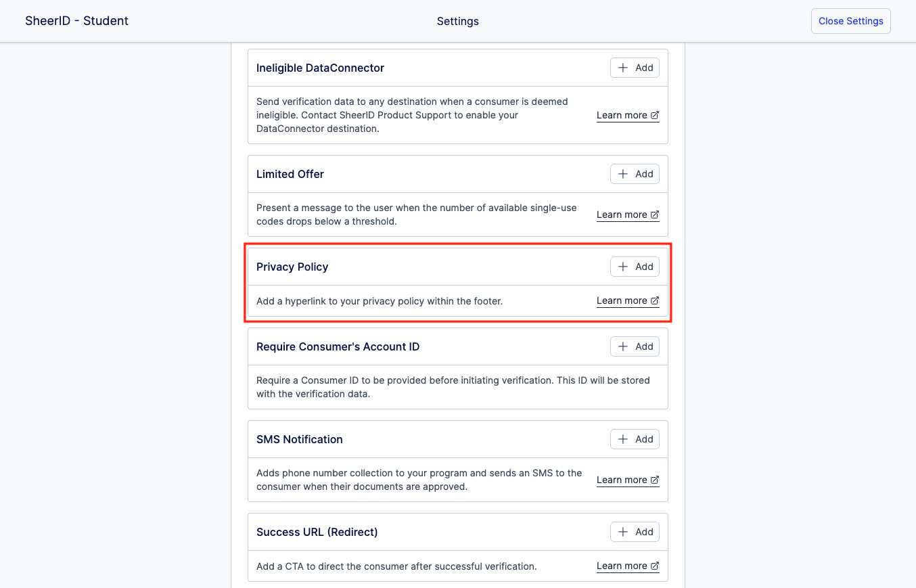Click plus icon in SMS Notification card
The height and width of the screenshot is (588, 916).
(x=623, y=439)
